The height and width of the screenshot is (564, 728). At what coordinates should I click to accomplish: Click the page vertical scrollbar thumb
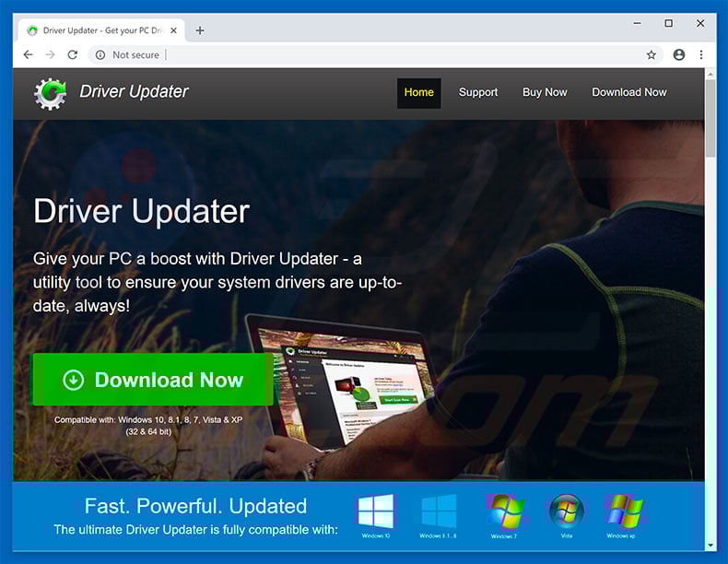pyautogui.click(x=710, y=118)
